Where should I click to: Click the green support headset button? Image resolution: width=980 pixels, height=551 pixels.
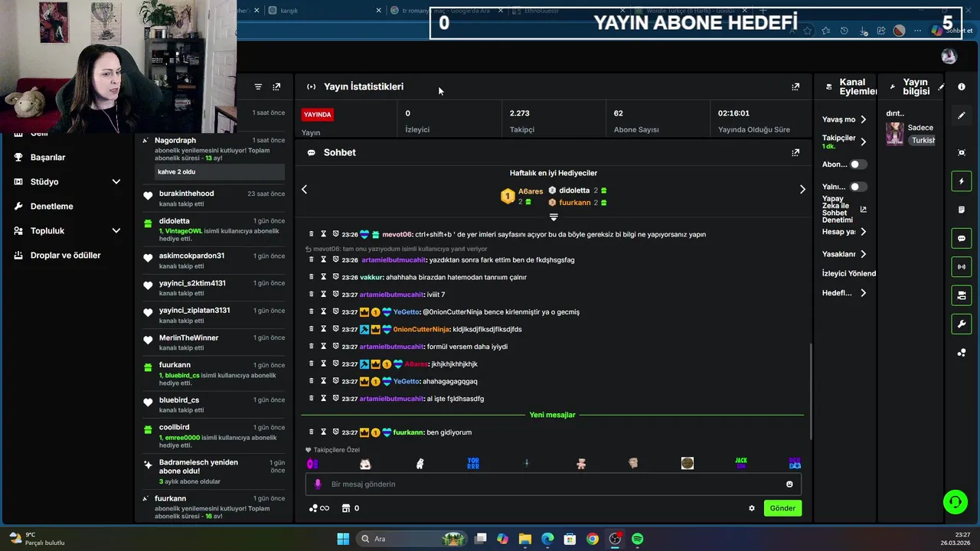[955, 502]
